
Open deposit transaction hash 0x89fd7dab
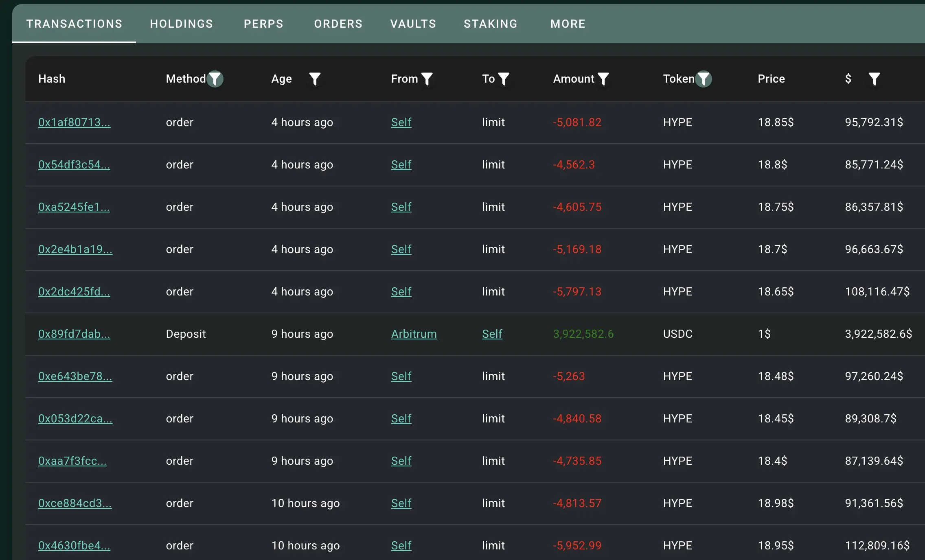coord(75,334)
